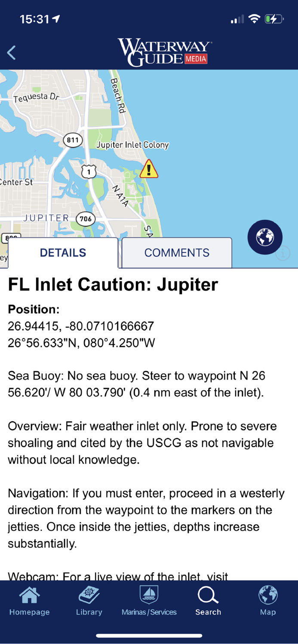The height and width of the screenshot is (644, 298).
Task: Tap the Jupiter Inlet Colony label on the map
Action: coord(132,145)
